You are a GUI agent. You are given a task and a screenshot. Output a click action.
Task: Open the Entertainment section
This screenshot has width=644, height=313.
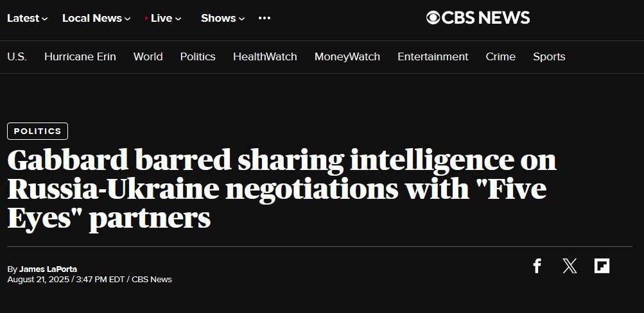433,56
